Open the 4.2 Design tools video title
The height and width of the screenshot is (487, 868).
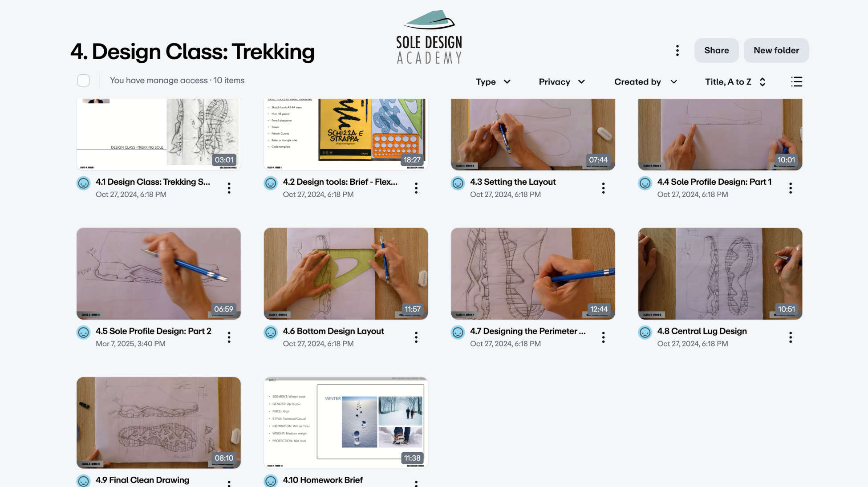pos(340,182)
